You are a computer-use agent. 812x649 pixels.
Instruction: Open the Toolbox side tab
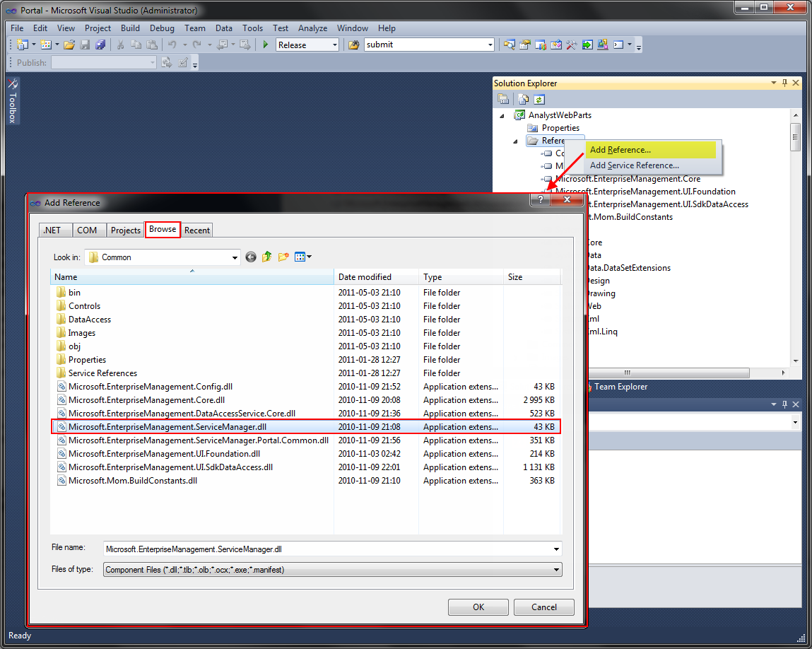pyautogui.click(x=13, y=100)
